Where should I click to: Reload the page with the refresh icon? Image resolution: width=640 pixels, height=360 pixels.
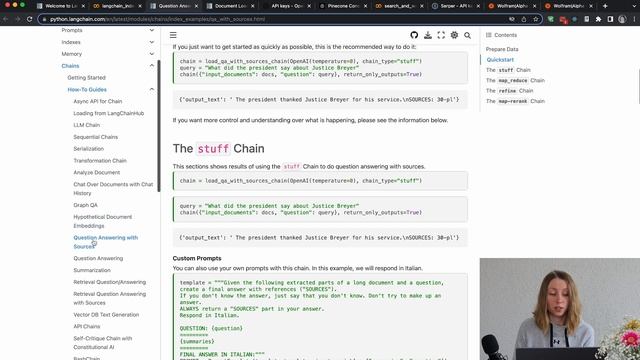(x=29, y=19)
